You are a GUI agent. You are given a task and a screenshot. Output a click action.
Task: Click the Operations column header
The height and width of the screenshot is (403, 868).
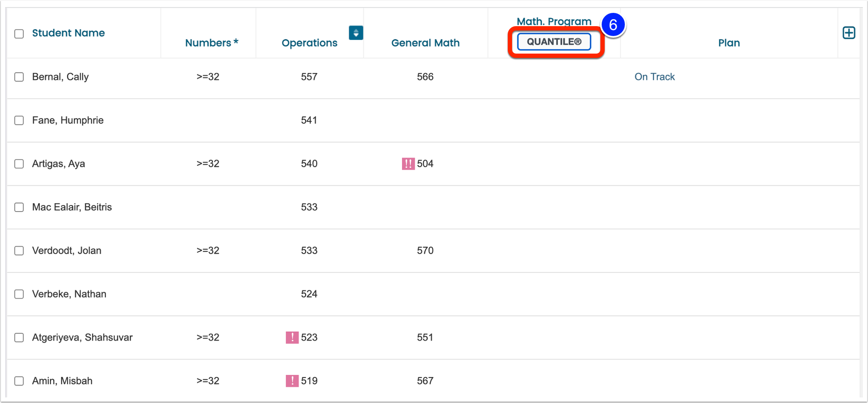coord(309,43)
